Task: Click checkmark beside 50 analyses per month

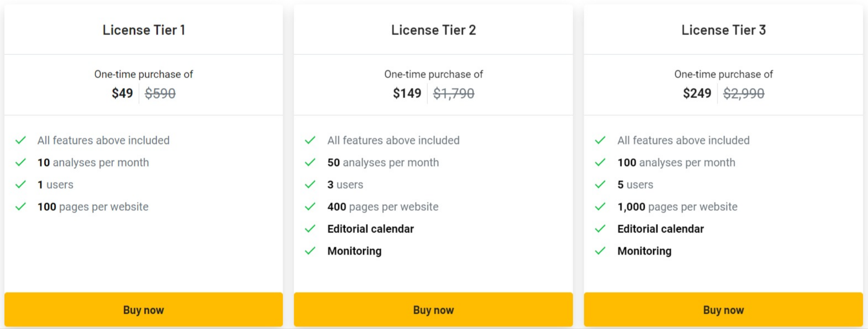Action: (x=310, y=162)
